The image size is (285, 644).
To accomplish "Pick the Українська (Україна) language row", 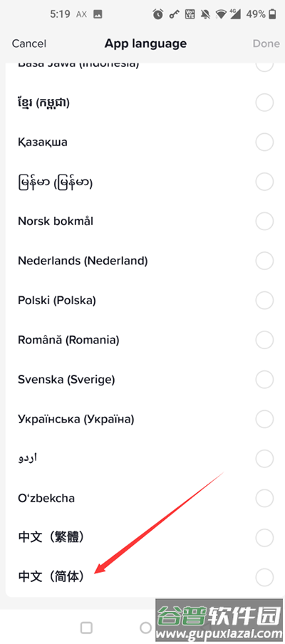I will click(142, 419).
